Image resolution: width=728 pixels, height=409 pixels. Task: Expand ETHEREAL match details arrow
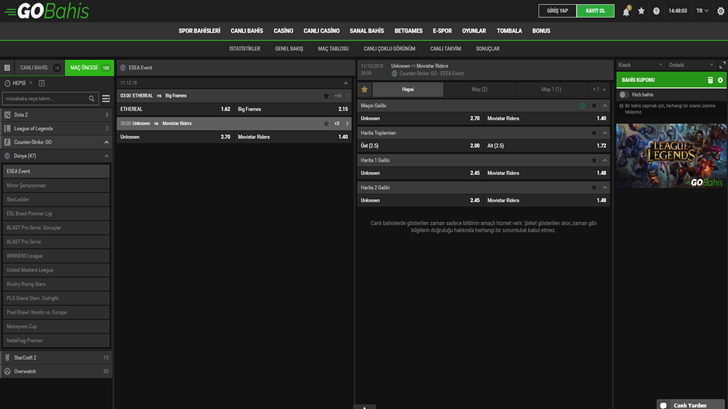(347, 96)
